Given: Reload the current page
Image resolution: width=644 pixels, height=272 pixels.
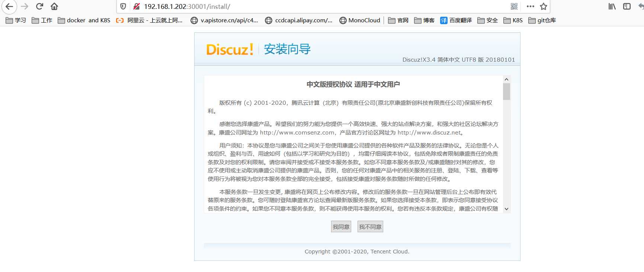Looking at the screenshot, I should tap(39, 6).
